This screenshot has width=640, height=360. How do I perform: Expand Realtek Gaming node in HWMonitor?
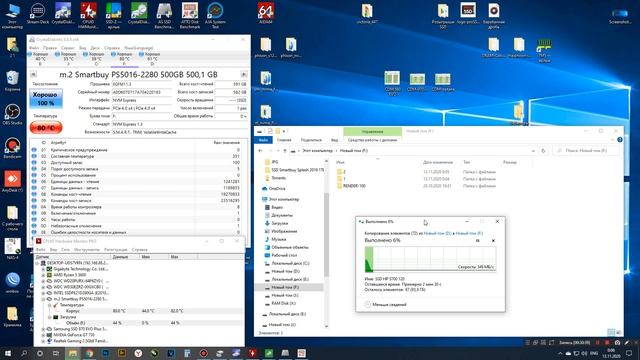[x=43, y=341]
